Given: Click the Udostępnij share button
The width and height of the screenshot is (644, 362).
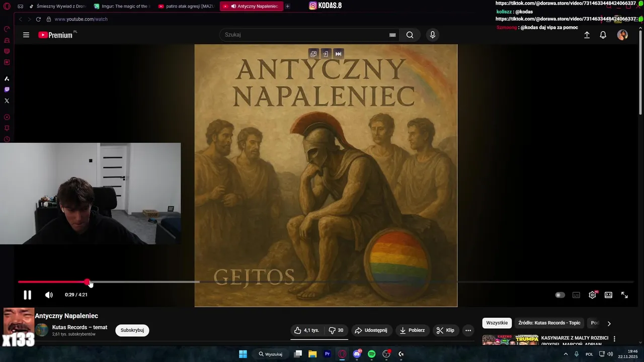Looking at the screenshot, I should [x=371, y=330].
